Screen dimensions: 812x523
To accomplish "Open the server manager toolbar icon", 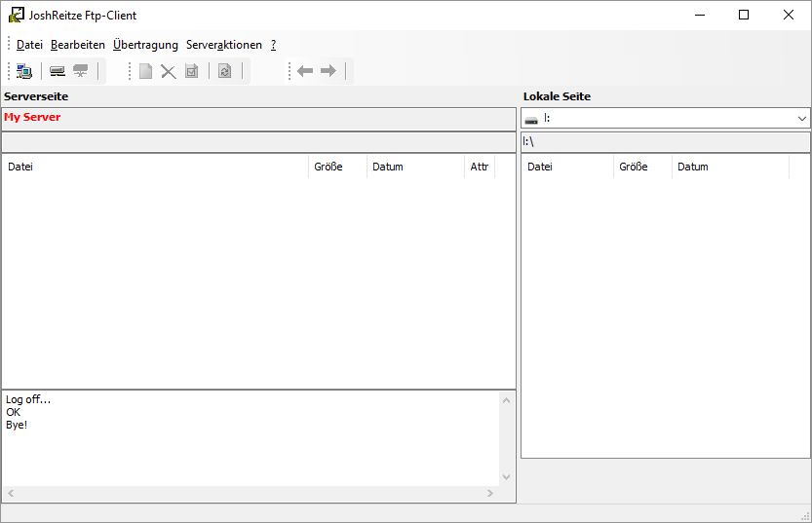I will coord(24,71).
